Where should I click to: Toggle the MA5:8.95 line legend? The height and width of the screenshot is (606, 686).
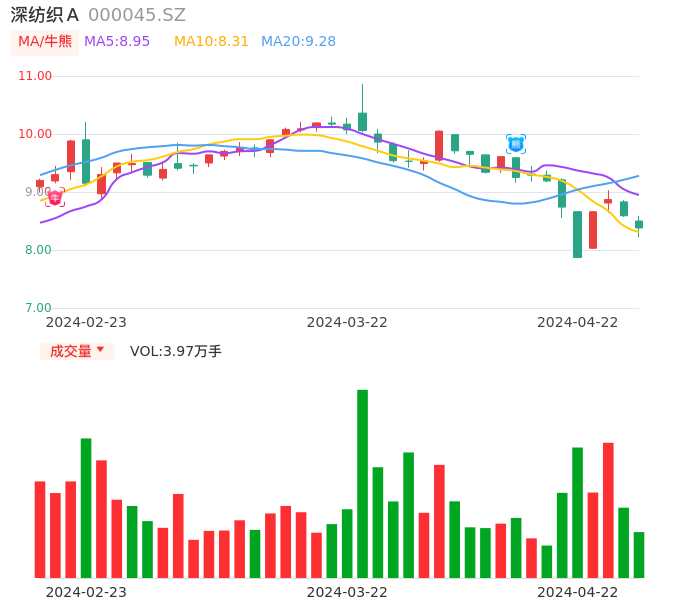117,42
